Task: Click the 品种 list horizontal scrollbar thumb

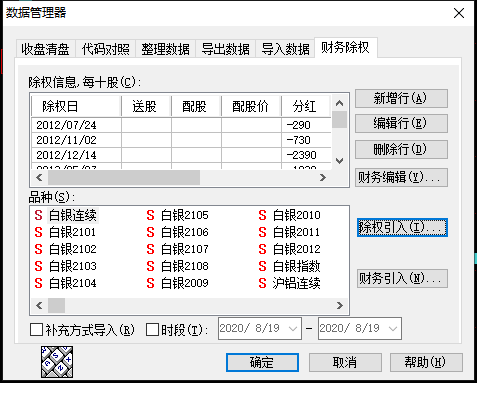Action: [56, 305]
